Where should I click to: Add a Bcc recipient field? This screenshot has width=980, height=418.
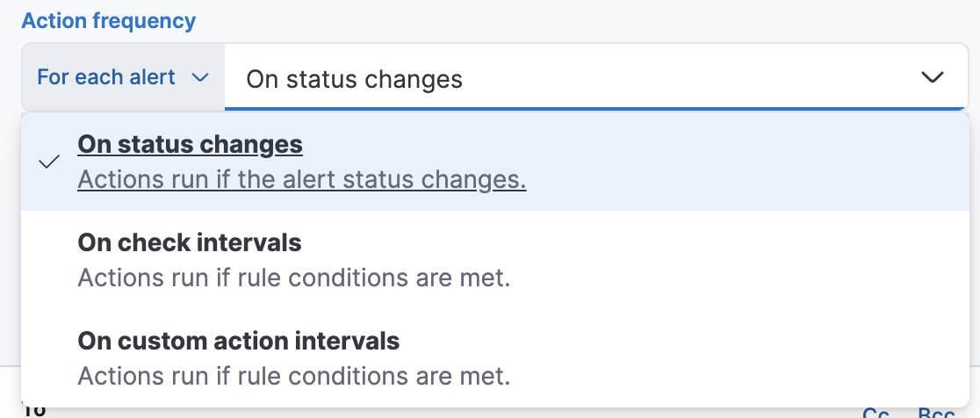(936, 413)
